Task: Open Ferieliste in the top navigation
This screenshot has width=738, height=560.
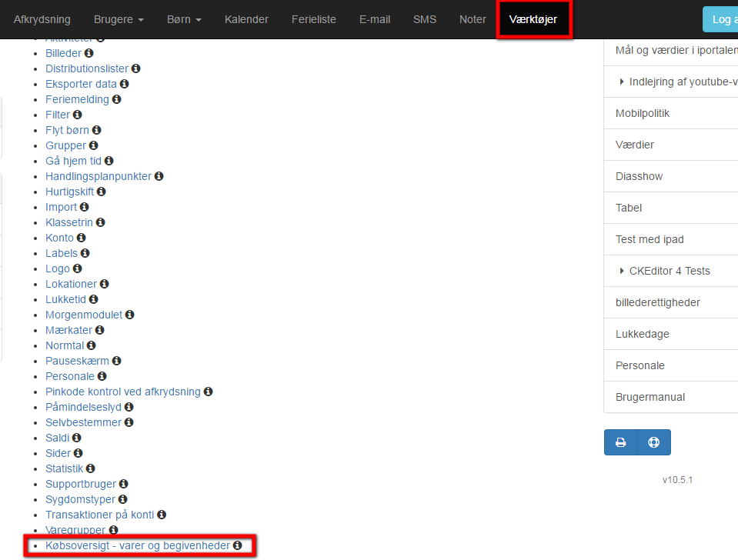Action: [314, 19]
